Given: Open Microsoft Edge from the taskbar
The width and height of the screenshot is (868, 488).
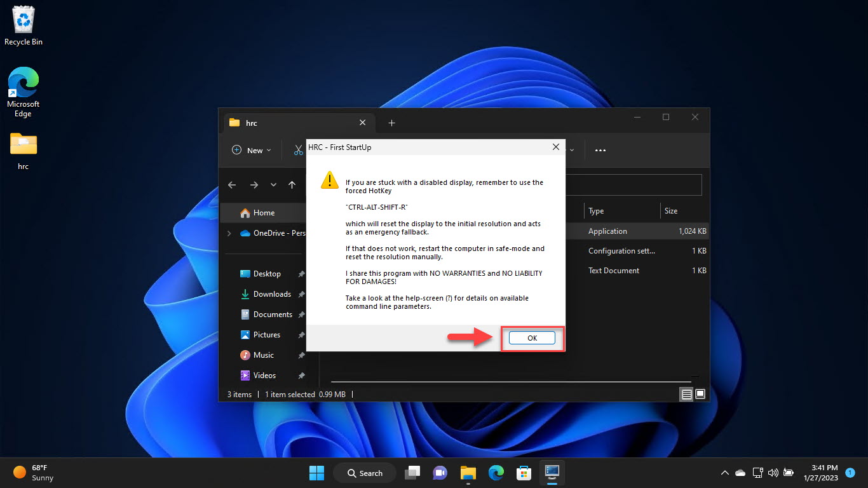Looking at the screenshot, I should pyautogui.click(x=496, y=473).
